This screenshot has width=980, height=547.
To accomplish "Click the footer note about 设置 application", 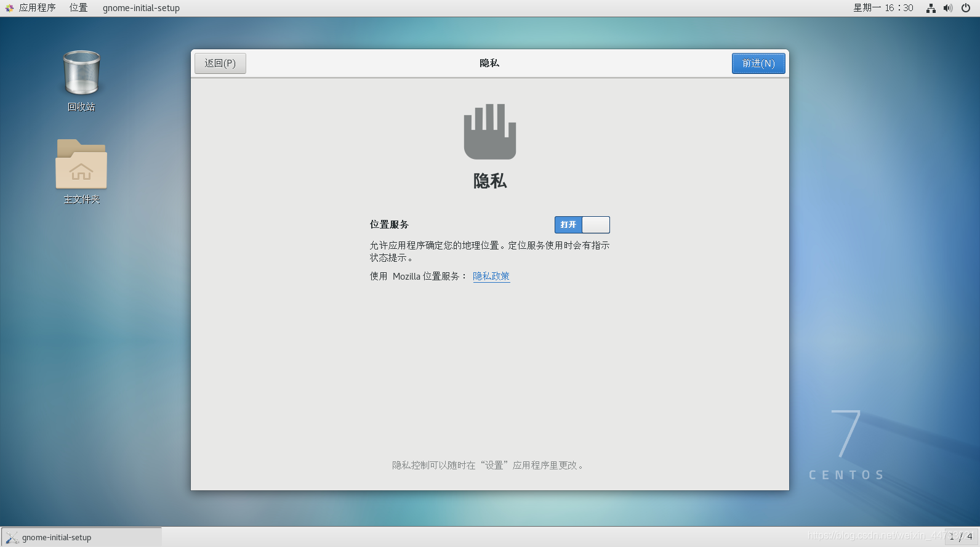I will (489, 465).
